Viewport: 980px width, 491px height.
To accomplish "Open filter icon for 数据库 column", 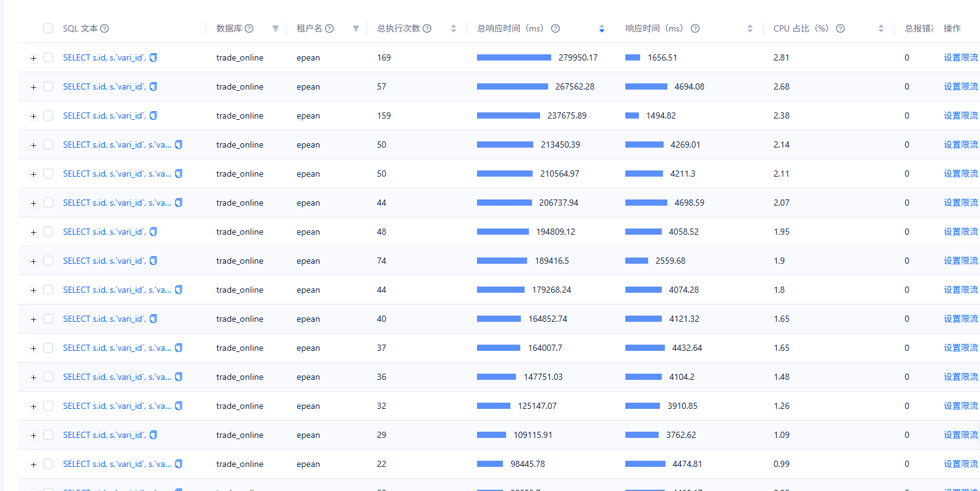I will pyautogui.click(x=276, y=28).
